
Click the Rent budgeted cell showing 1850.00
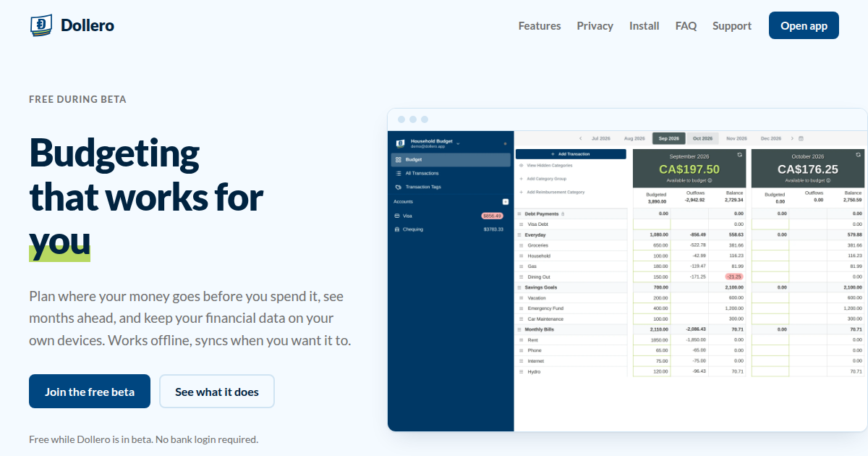(652, 340)
